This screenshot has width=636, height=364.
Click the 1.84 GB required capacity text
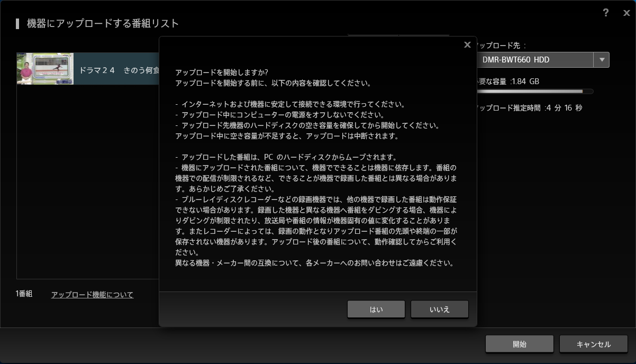click(525, 81)
